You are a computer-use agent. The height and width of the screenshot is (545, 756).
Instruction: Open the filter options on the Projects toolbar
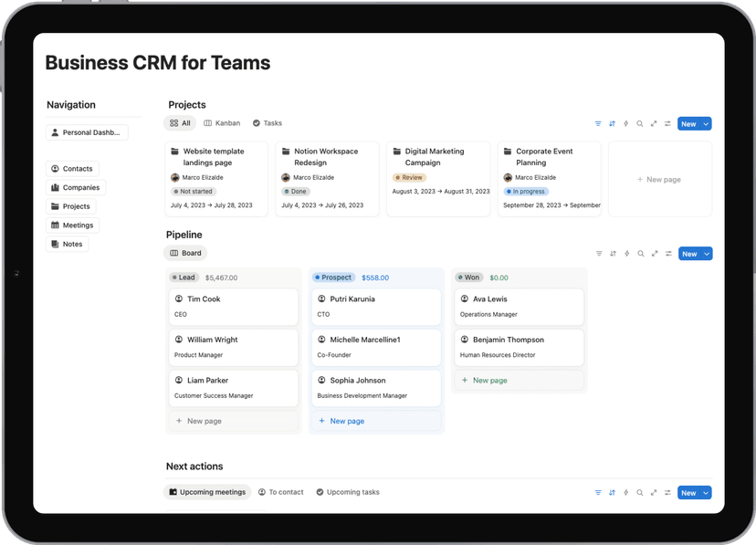[599, 123]
